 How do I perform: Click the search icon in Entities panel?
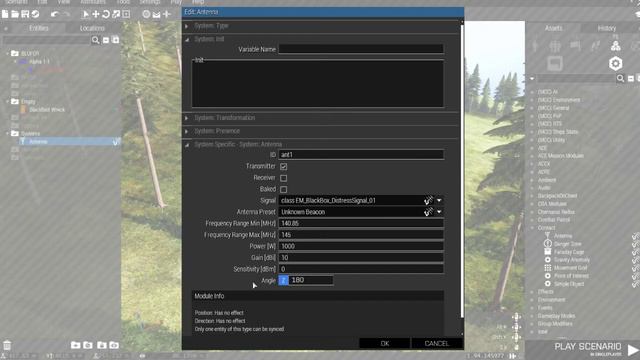coord(96,40)
